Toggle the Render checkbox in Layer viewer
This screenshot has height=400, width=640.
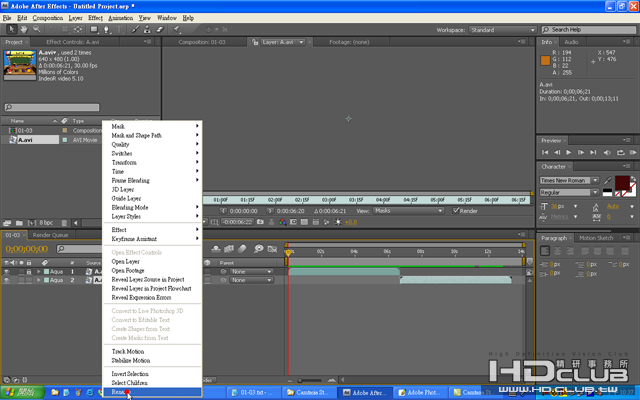click(x=456, y=211)
